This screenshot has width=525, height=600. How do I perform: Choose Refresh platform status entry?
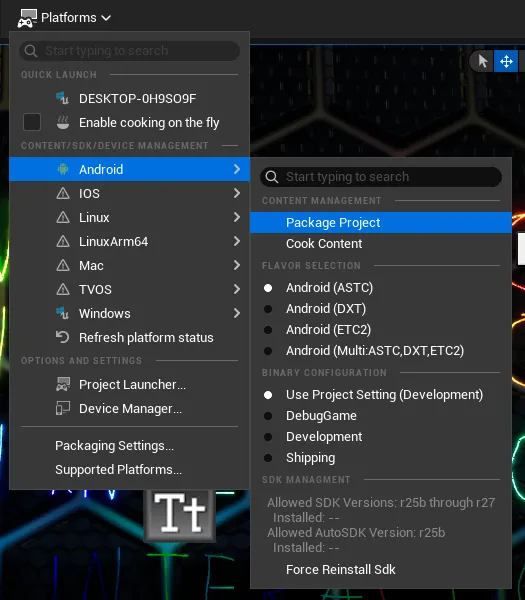coord(129,338)
